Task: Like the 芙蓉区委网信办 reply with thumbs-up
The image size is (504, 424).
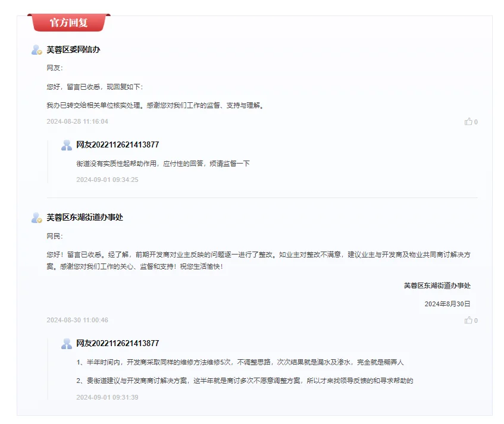Action: coord(468,121)
